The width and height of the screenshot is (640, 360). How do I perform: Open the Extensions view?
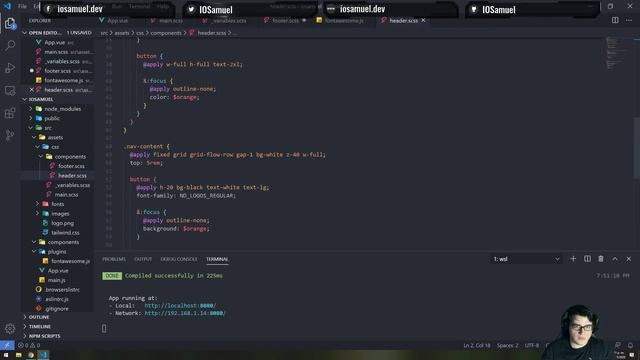10,113
